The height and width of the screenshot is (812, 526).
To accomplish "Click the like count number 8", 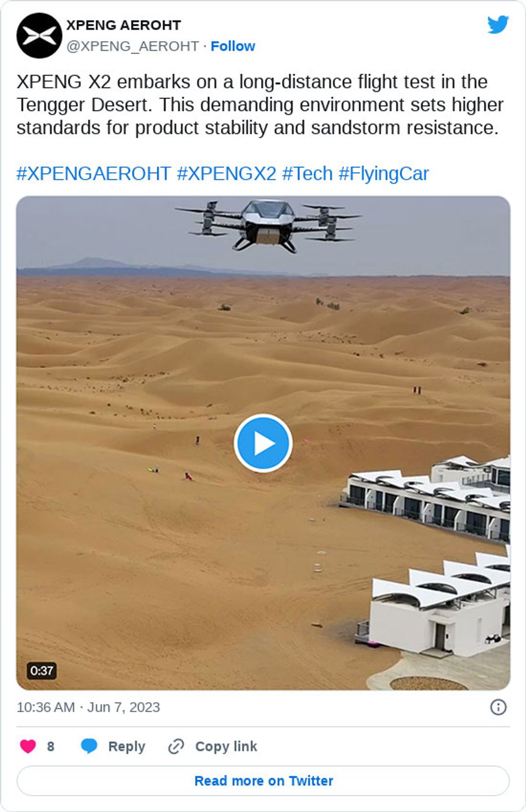I will (x=51, y=746).
